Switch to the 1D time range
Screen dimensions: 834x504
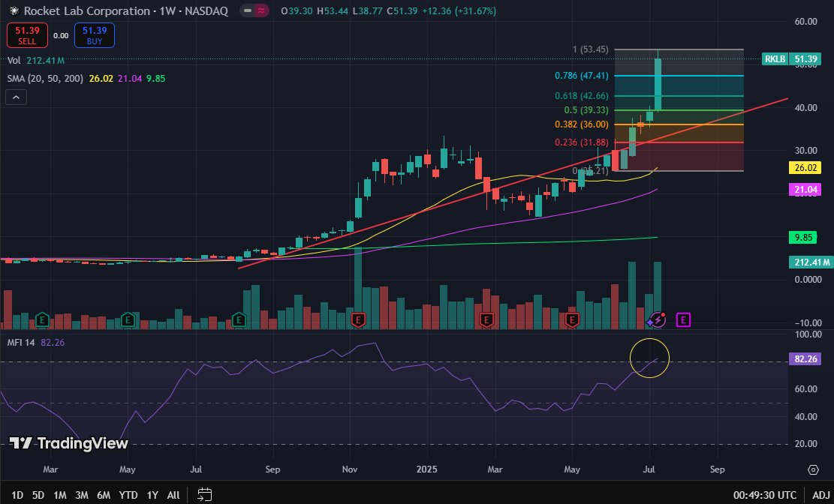pyautogui.click(x=17, y=495)
